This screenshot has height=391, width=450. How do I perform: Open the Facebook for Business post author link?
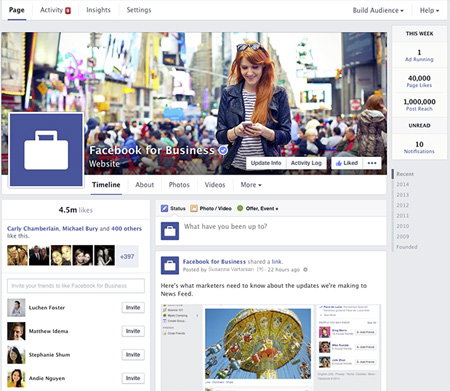pos(214,262)
